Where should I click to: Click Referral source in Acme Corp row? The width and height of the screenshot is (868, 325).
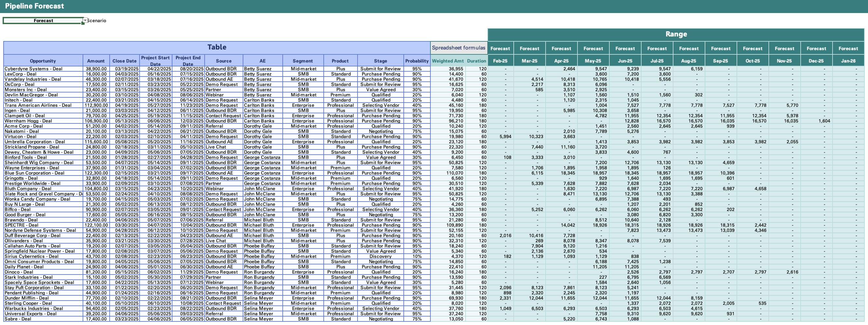tap(224, 126)
